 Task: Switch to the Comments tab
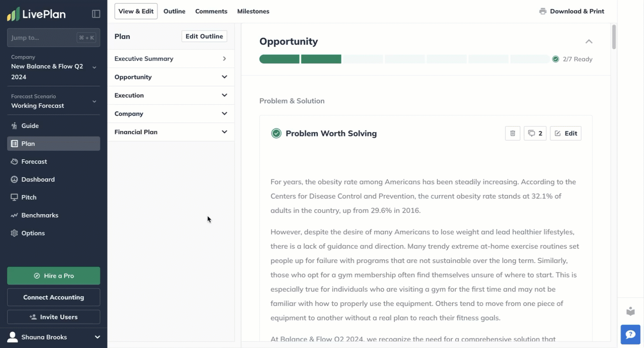coord(211,11)
